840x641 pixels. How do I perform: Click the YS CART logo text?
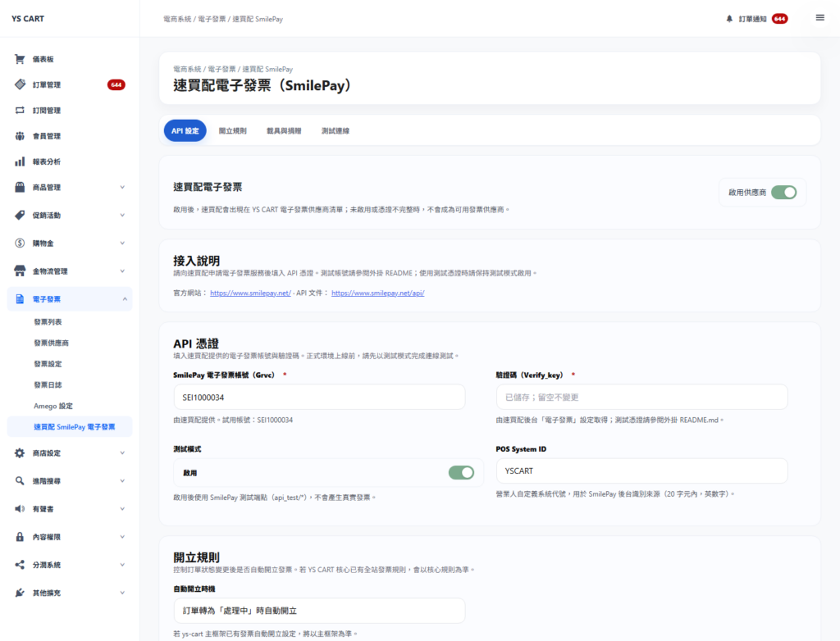28,19
